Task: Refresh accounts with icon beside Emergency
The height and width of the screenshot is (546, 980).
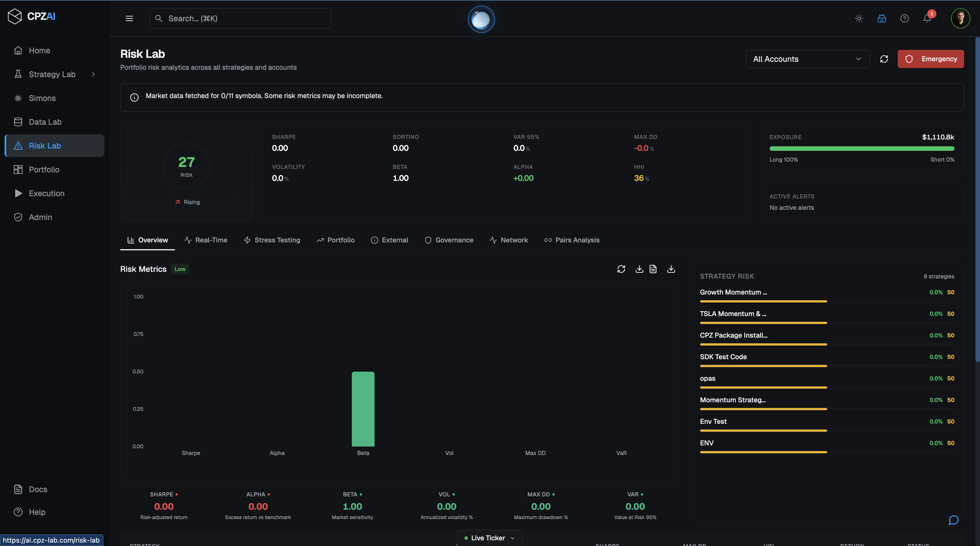Action: 884,59
